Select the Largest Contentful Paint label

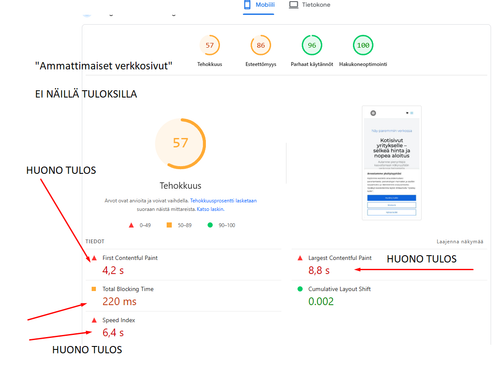340,258
